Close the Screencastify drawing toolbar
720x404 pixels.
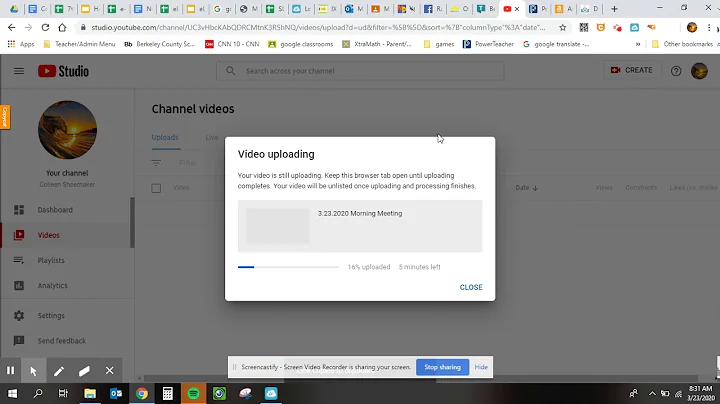pos(109,370)
